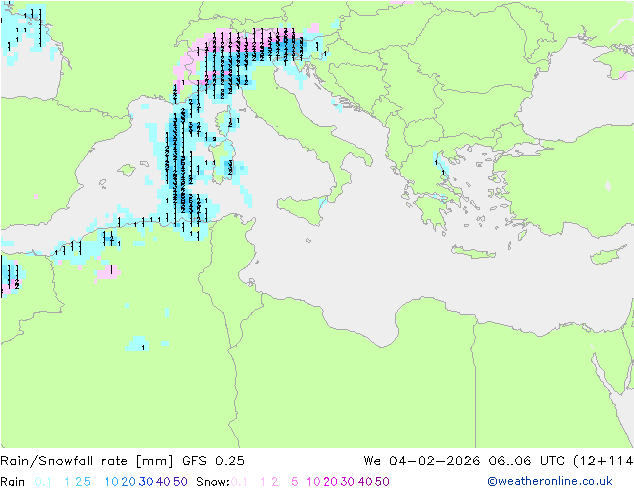Click the Rain legend value 30
Viewport: 634px width, 490px height.
[x=146, y=482]
